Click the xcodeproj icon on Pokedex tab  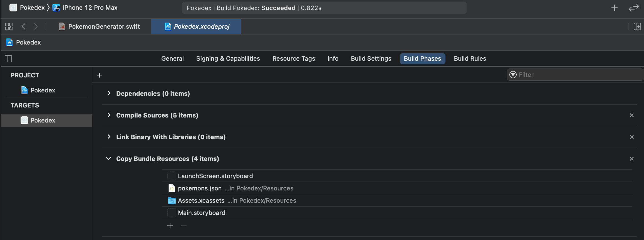pyautogui.click(x=168, y=26)
